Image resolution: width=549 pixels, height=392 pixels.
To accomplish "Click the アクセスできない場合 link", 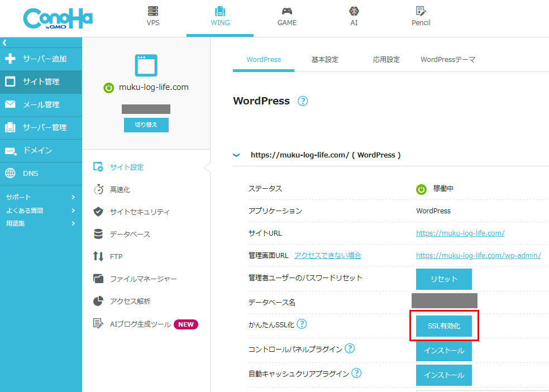I will coord(330,255).
